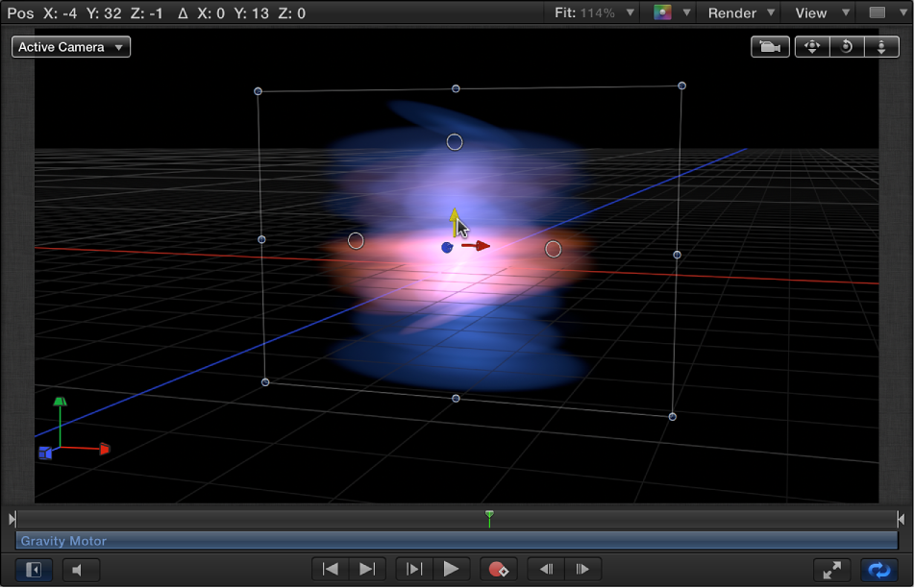Mute the project audio
Image resolution: width=915 pixels, height=588 pixels.
pos(81,569)
